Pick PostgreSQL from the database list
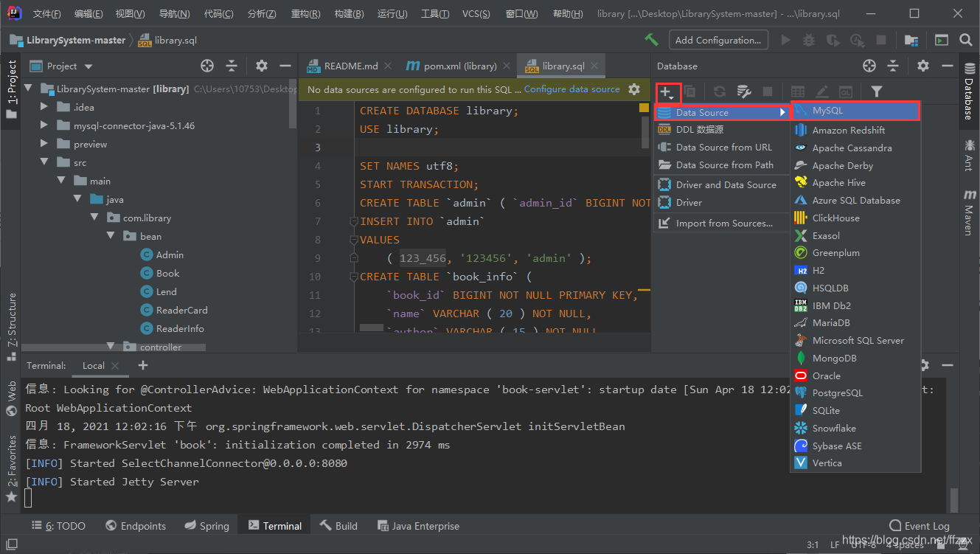980x554 pixels. click(x=855, y=393)
